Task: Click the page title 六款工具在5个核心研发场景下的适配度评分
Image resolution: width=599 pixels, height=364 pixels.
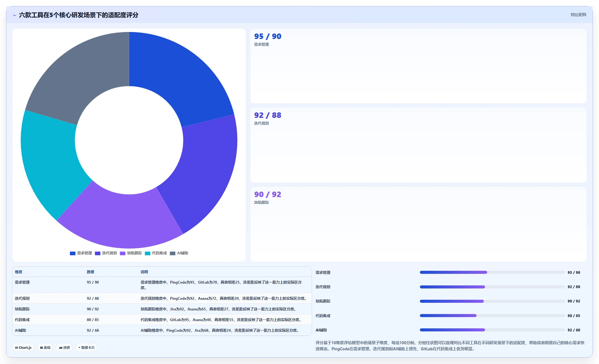Action: [79, 15]
